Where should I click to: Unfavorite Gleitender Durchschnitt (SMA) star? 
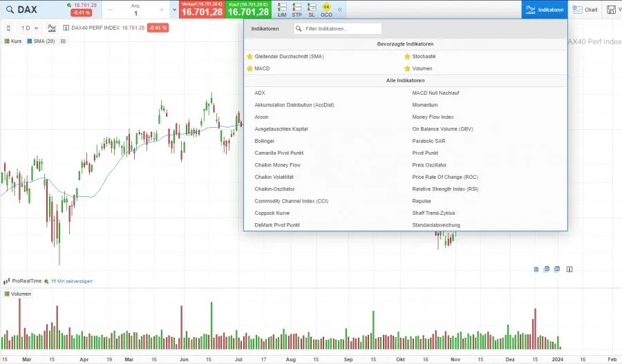(x=249, y=57)
